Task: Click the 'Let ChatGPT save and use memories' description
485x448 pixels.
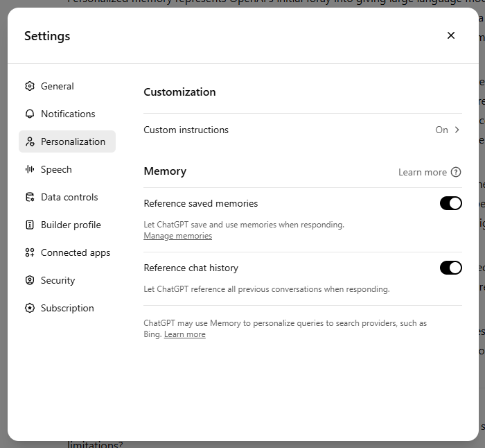Action: point(244,225)
